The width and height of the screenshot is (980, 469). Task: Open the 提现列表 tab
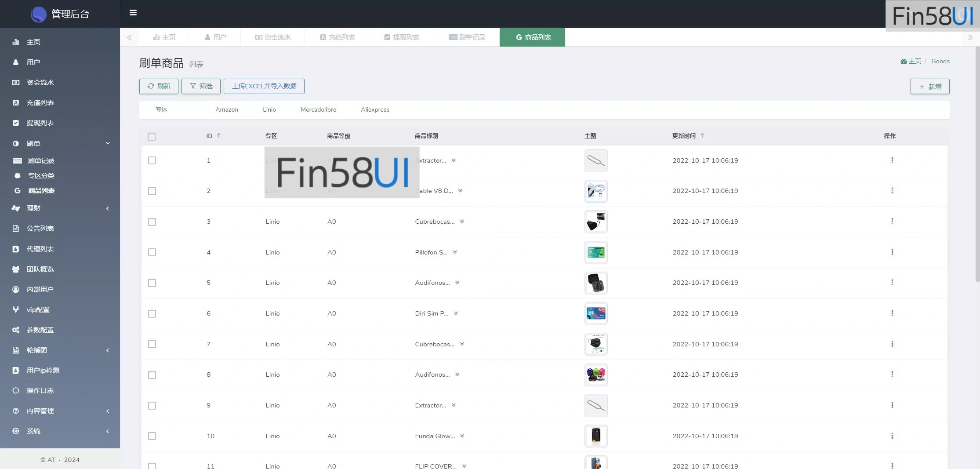tap(401, 37)
